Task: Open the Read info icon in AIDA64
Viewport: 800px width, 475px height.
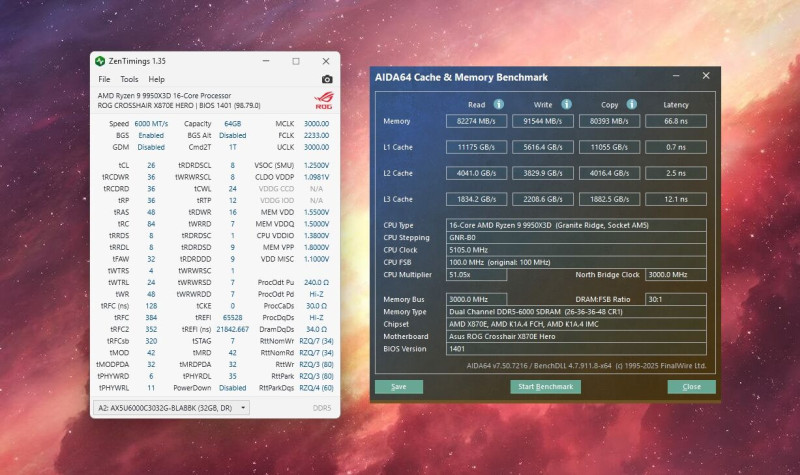Action: 499,104
